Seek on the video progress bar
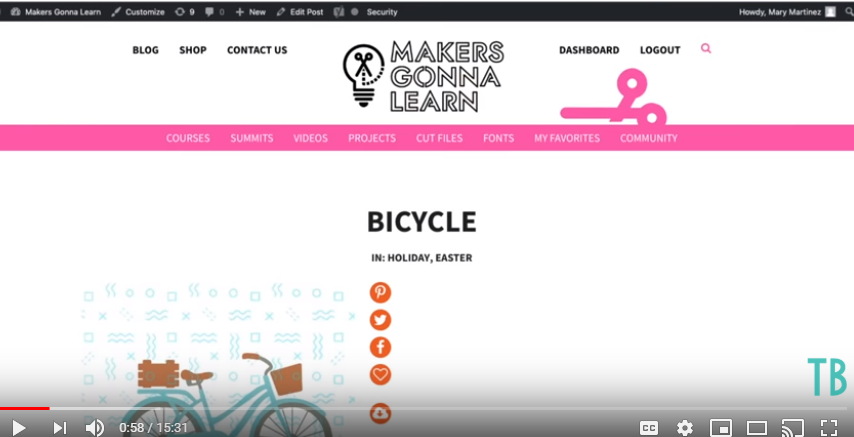 pos(423,408)
